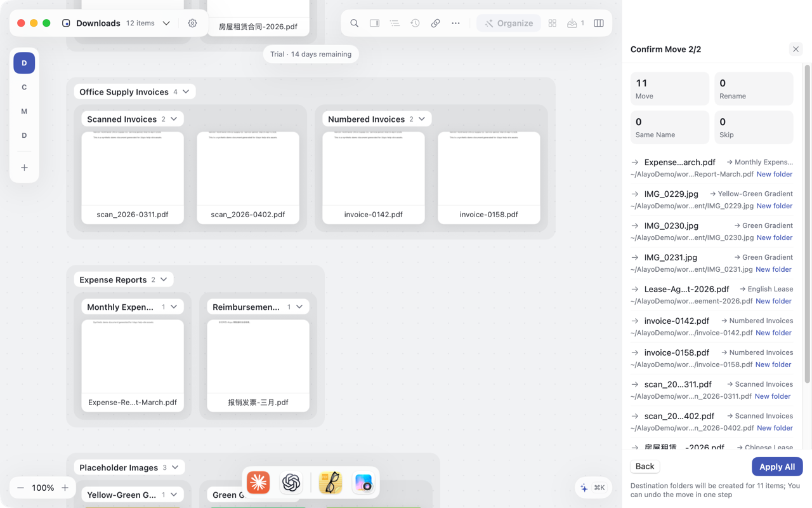Screen dimensions: 812x508
Task: Click the 100% zoom level value
Action: (x=43, y=488)
